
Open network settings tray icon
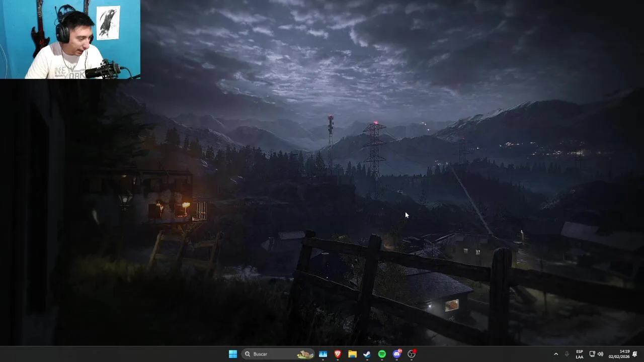(592, 354)
